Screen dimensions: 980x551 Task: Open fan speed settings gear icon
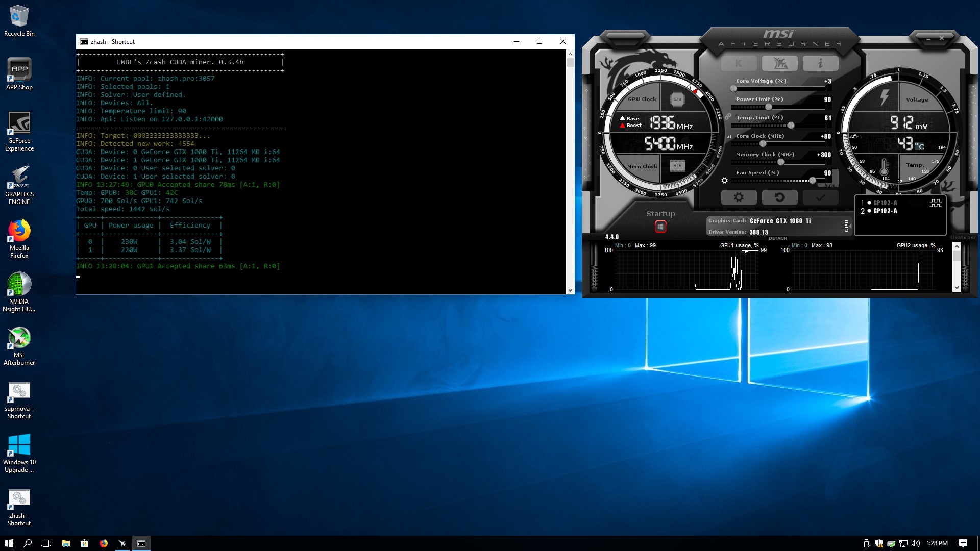[x=724, y=180]
